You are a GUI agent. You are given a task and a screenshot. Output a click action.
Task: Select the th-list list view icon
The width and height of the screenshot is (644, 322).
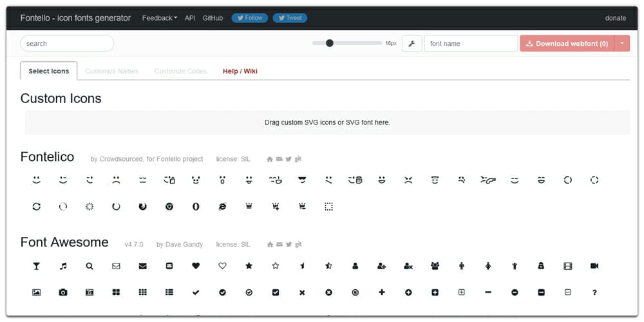[x=169, y=292]
